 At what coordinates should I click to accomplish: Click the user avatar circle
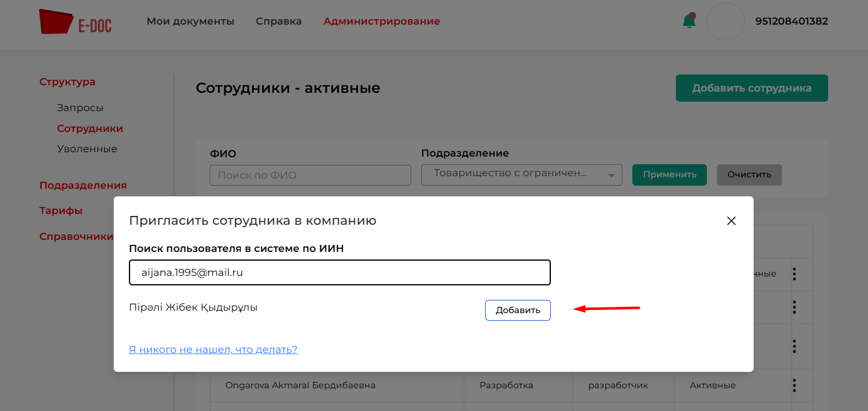coord(725,21)
